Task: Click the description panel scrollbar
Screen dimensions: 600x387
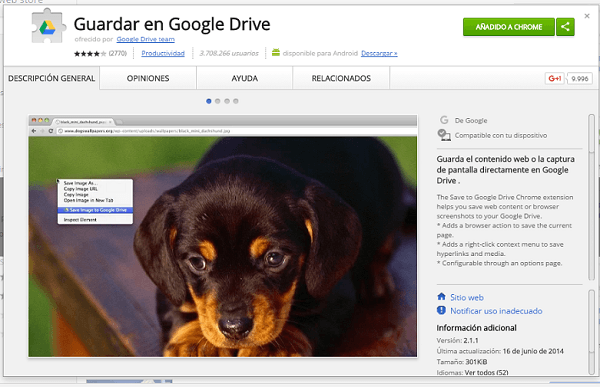Action: tap(591, 197)
